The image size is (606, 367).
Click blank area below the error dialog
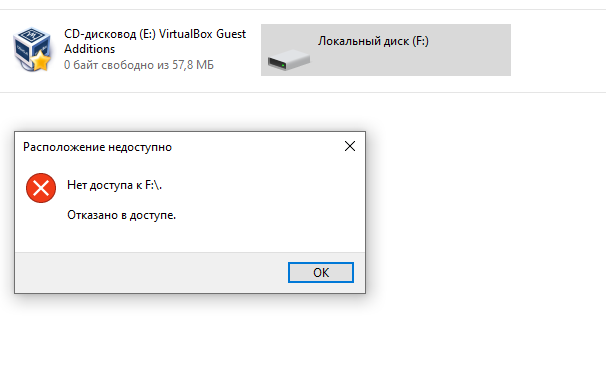point(189,332)
